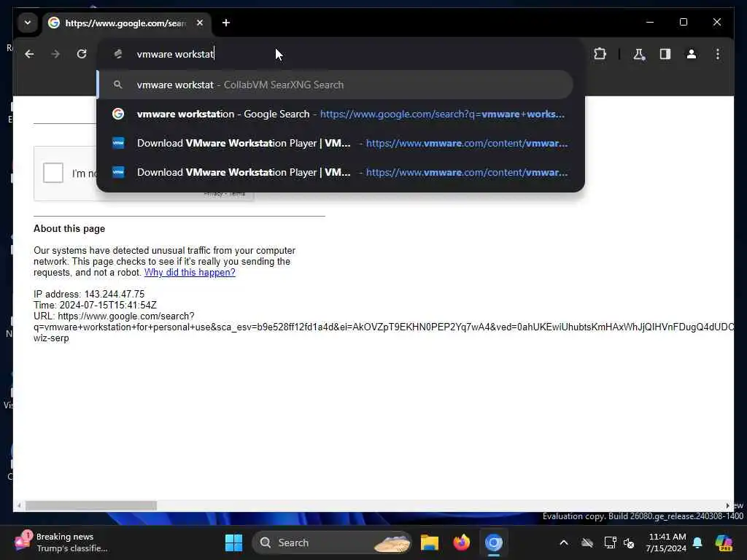Choose 'vmware workstation - Google Search' suggestion
Viewport: 747px width, 560px height.
pos(336,114)
